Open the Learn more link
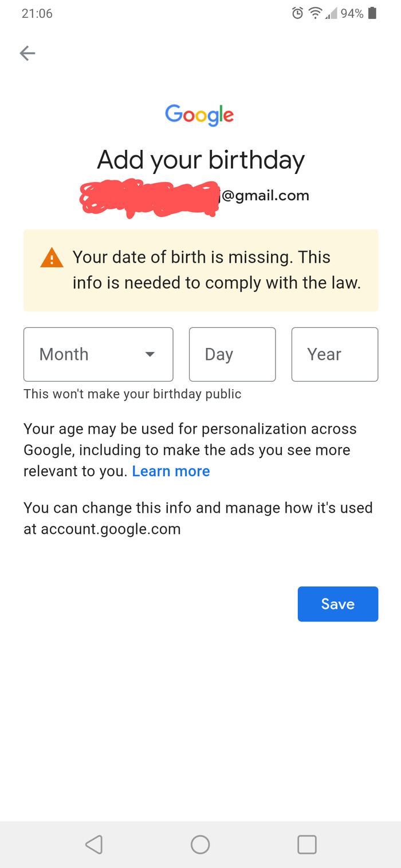Viewport: 401px width, 868px height. [171, 471]
